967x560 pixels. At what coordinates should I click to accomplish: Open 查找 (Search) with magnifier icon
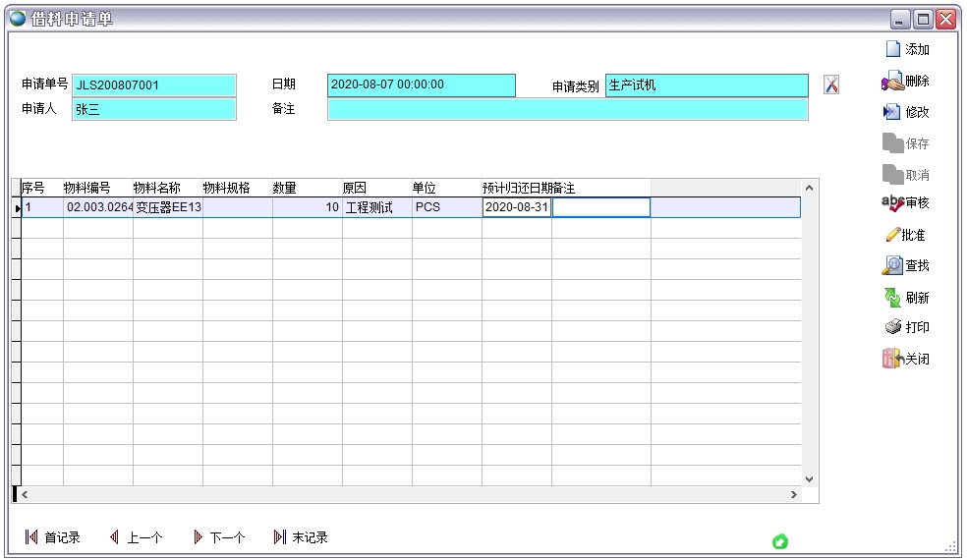[892, 265]
